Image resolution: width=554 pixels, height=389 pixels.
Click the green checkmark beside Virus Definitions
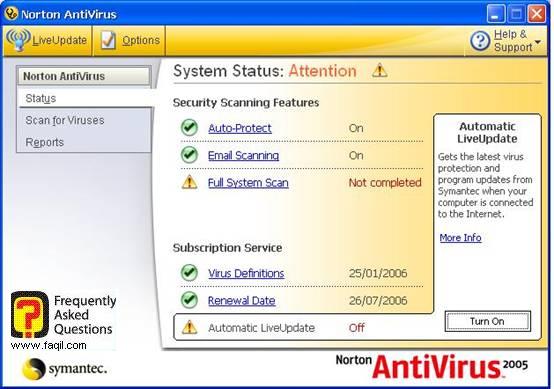point(189,272)
